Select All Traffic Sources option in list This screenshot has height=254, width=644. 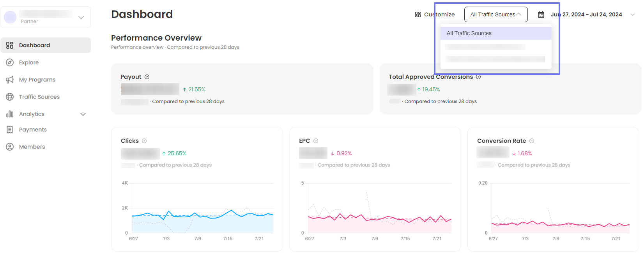[x=495, y=33]
